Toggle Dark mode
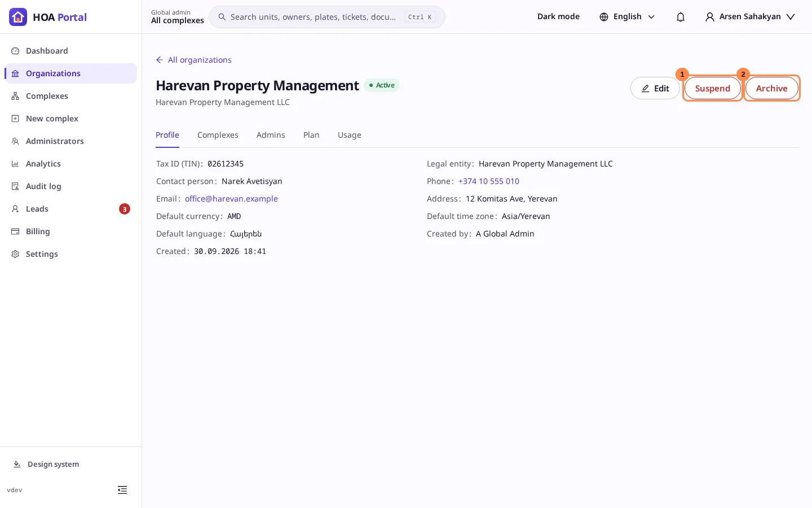The width and height of the screenshot is (812, 508). coord(558,17)
